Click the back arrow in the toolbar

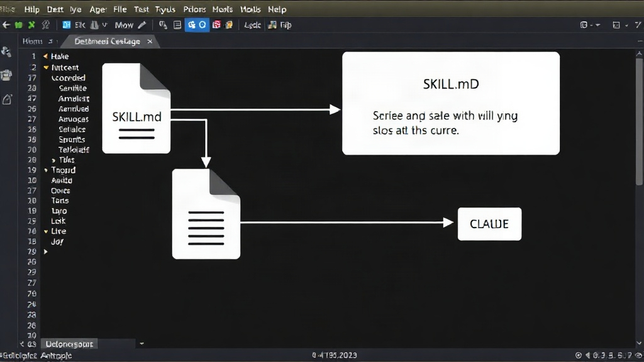coord(6,25)
